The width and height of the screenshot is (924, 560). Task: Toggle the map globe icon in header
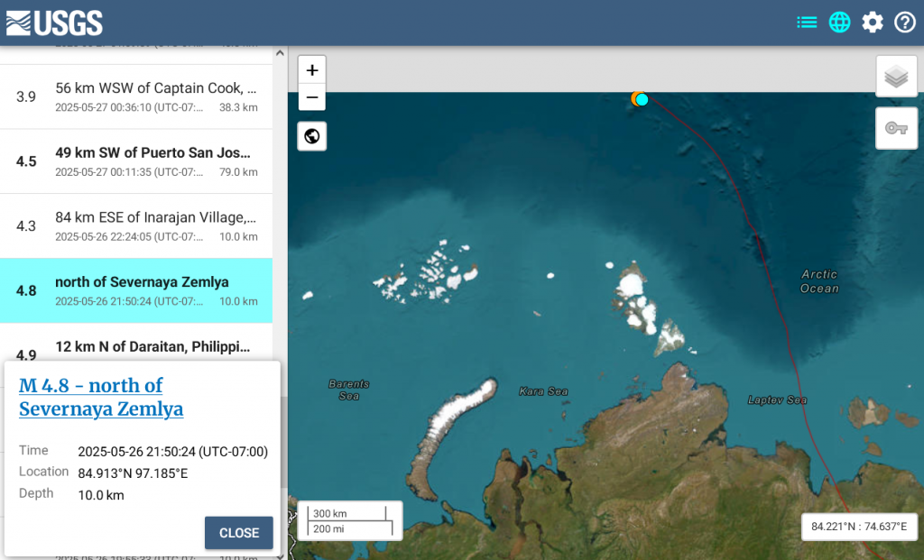tap(839, 23)
